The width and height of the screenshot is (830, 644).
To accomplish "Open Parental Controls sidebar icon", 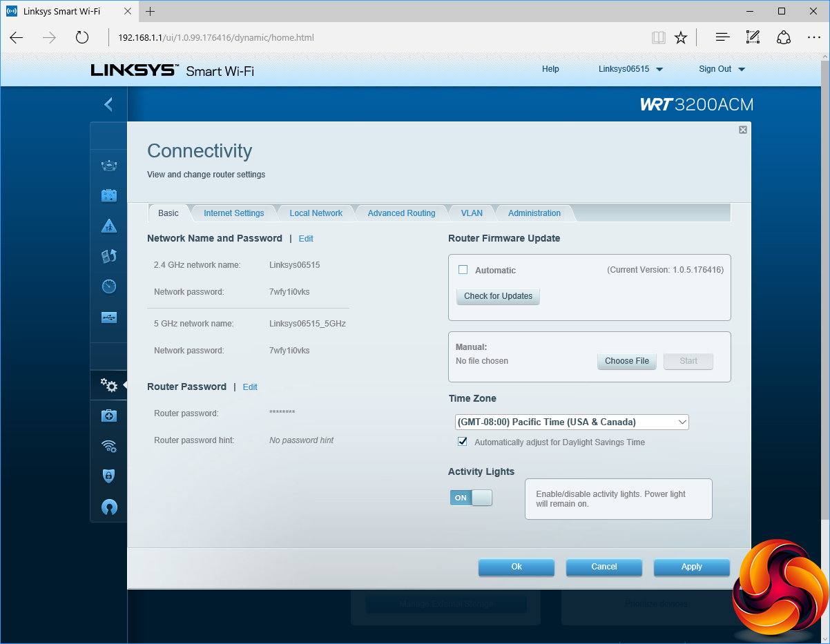I will tap(108, 226).
